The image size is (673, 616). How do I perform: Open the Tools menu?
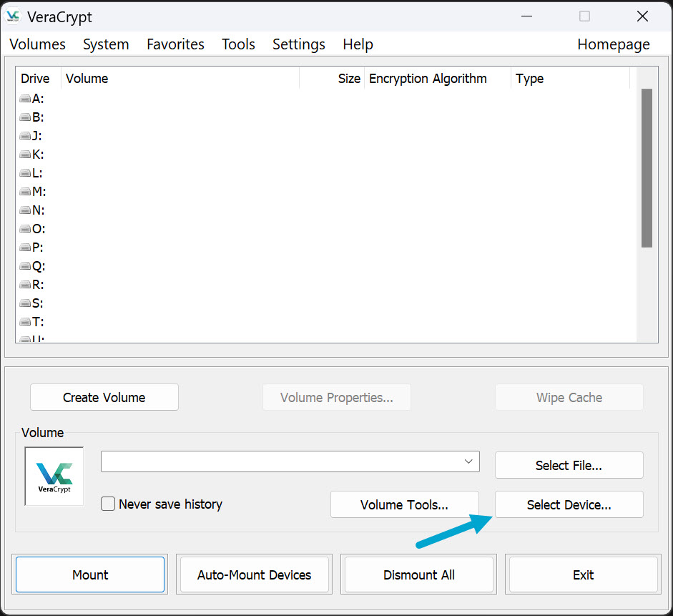point(238,44)
